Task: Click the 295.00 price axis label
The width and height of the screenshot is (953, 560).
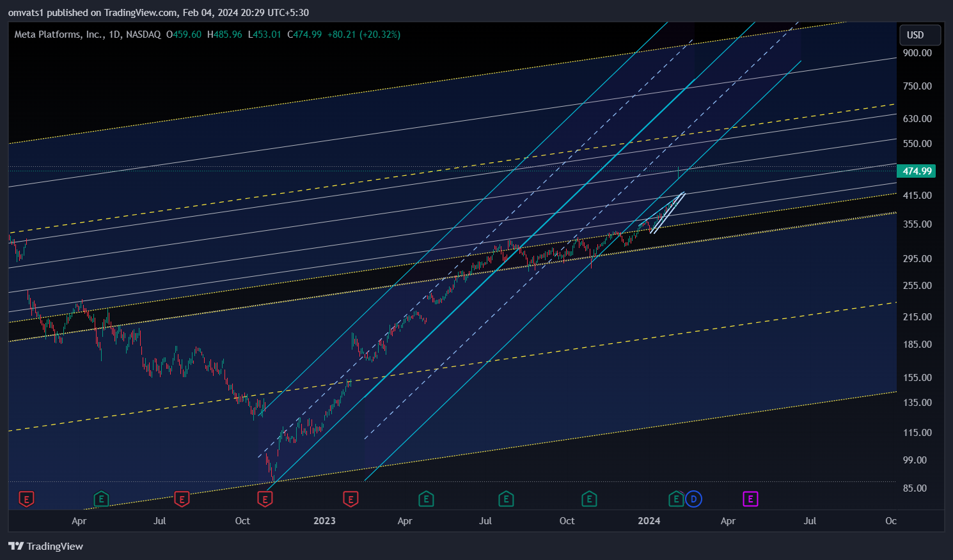Action: click(x=917, y=258)
